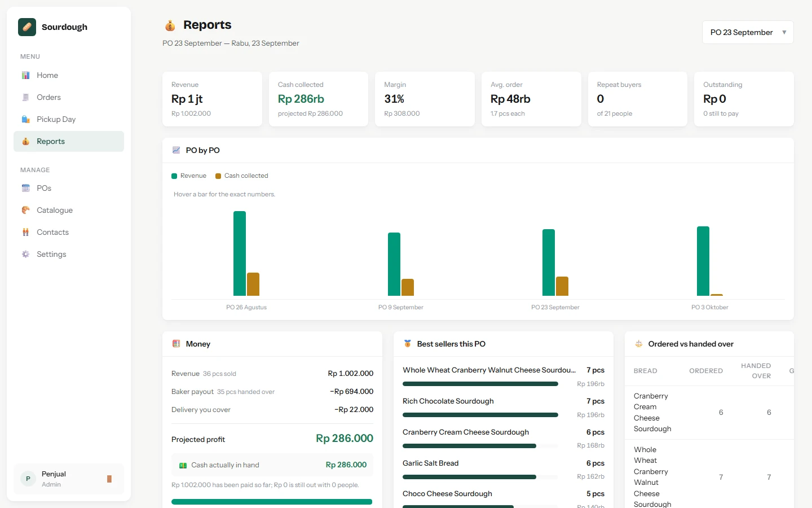Click the PO 26 Agustus cash collected bar
This screenshot has width=812, height=508.
(x=253, y=284)
